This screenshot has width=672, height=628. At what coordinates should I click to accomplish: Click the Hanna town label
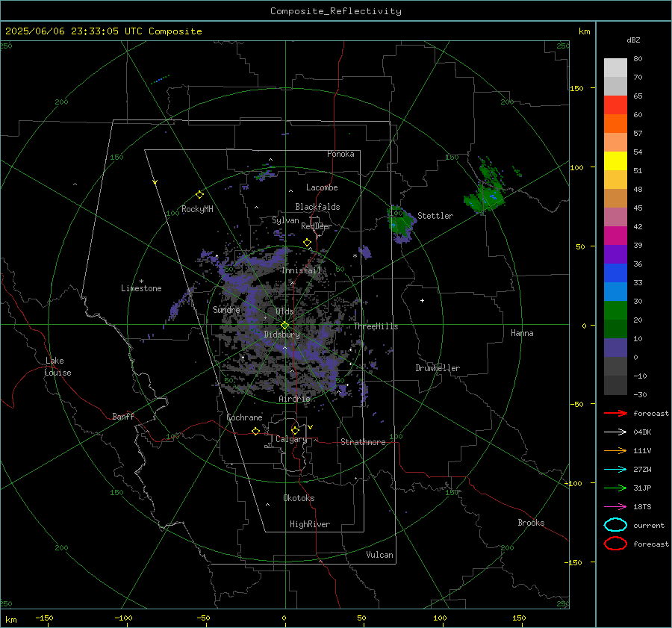(522, 333)
